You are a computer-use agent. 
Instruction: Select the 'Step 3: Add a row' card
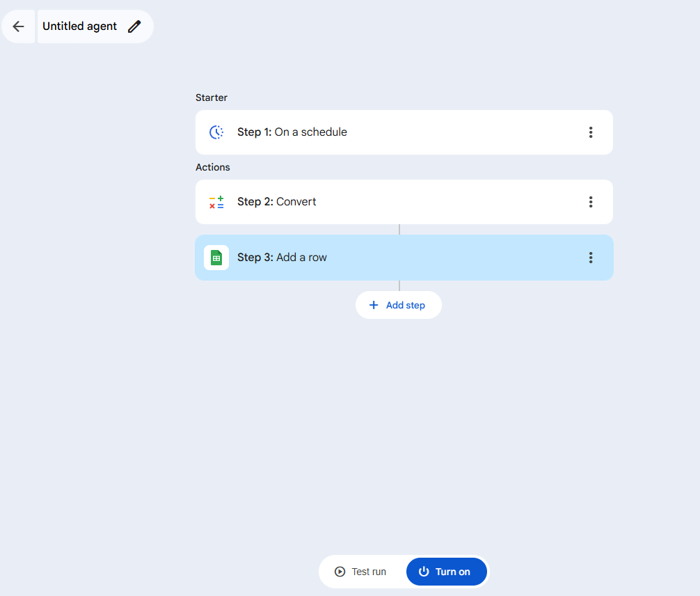tap(404, 258)
